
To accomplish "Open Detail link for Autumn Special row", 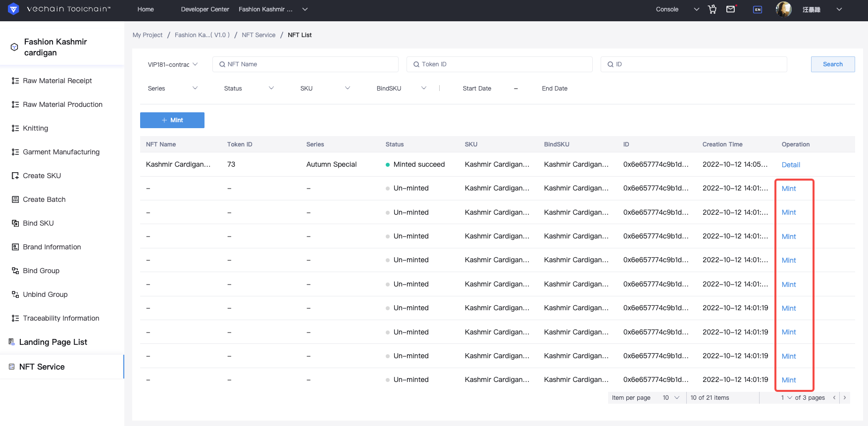I will point(791,165).
